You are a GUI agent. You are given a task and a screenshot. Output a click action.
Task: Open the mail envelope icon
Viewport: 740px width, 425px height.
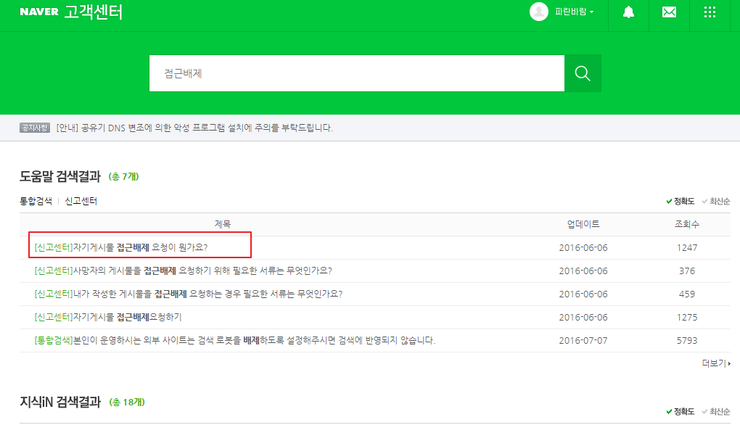[x=669, y=12]
